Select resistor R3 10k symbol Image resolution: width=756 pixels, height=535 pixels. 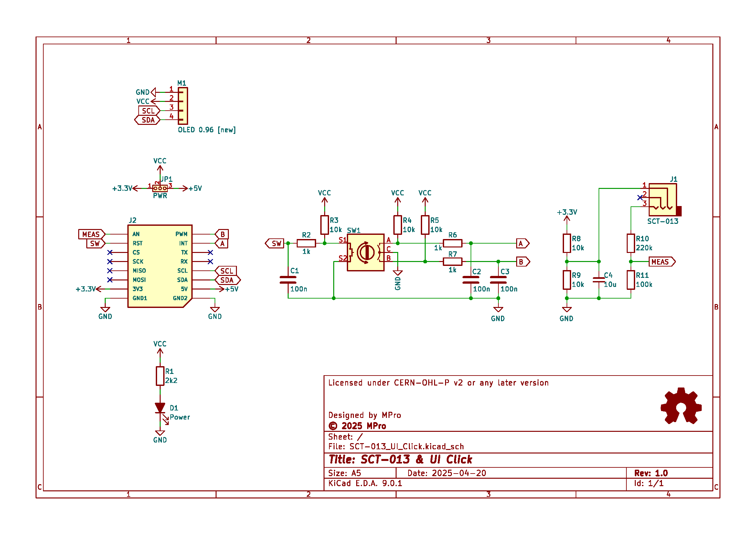coord(324,225)
